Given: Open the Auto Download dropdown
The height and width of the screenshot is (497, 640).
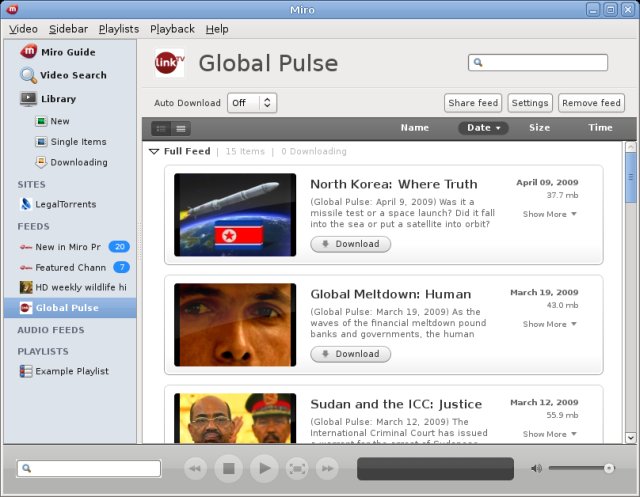Looking at the screenshot, I should pos(252,103).
